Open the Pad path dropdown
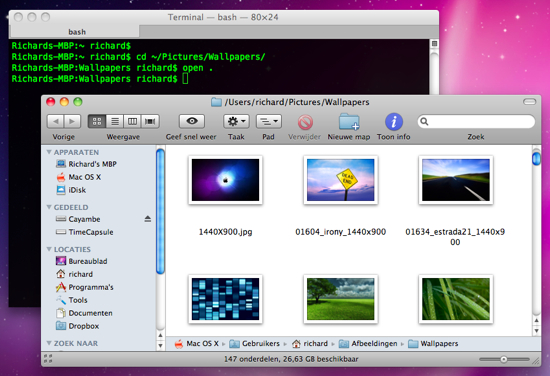This screenshot has height=376, width=550. [x=269, y=121]
